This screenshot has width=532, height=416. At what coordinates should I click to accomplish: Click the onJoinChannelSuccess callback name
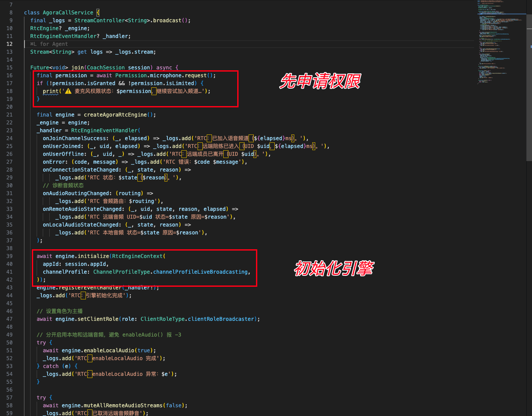coord(74,138)
